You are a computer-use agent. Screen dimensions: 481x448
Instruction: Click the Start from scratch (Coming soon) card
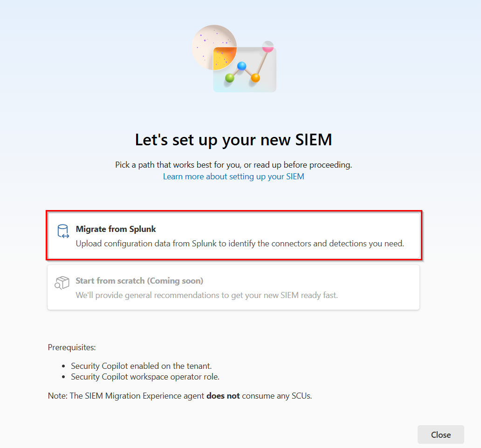point(234,288)
